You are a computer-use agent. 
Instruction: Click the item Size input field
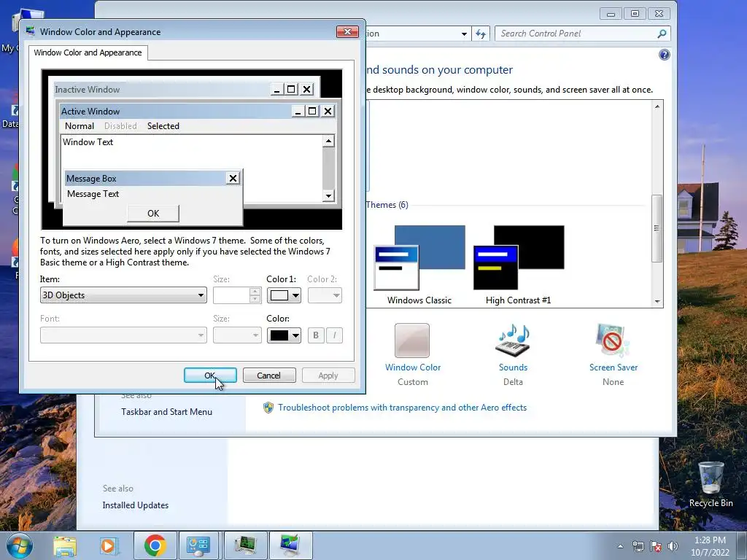(231, 295)
